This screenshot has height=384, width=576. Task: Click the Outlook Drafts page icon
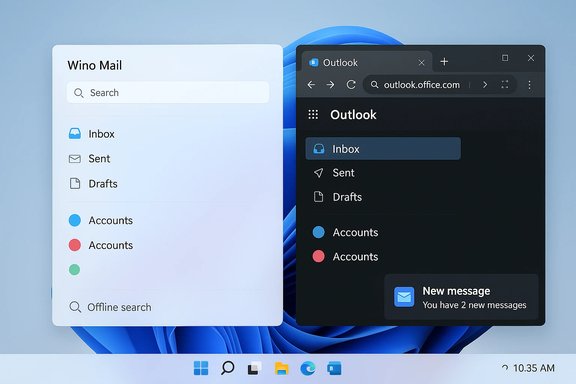pos(318,197)
